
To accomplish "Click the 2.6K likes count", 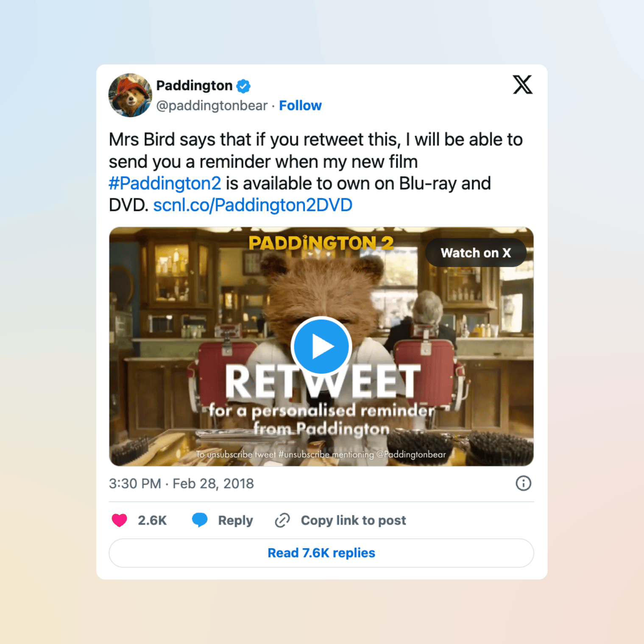I will click(152, 520).
